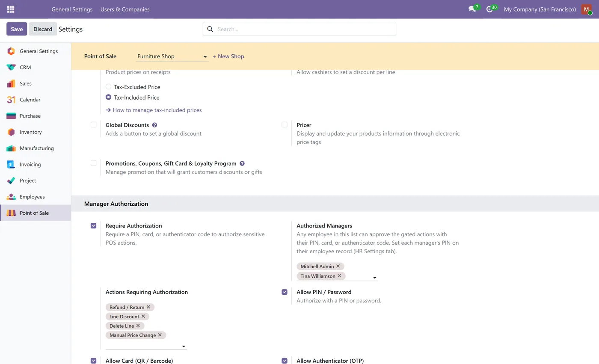Expand Actions Requiring Authorization dropdown arrow
The image size is (599, 364).
click(x=184, y=346)
